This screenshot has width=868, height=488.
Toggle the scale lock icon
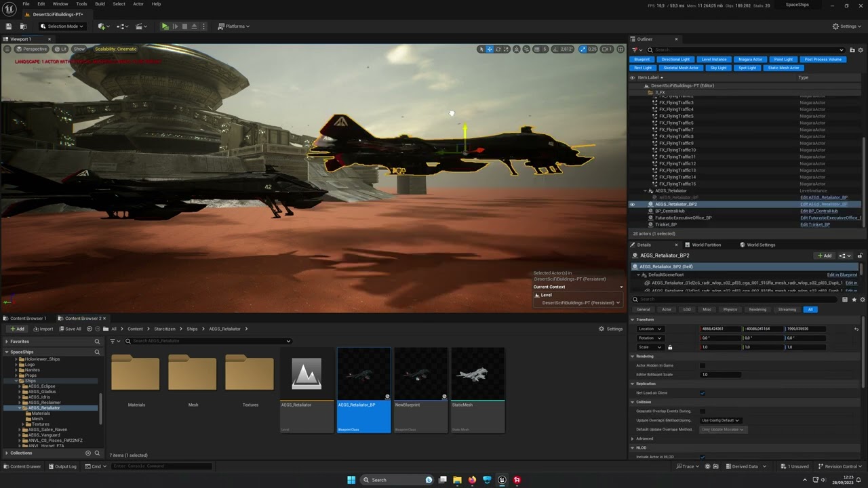pyautogui.click(x=670, y=347)
